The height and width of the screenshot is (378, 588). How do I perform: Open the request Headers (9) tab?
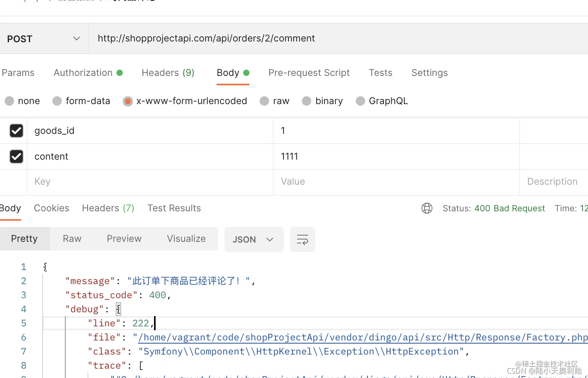[x=168, y=73]
